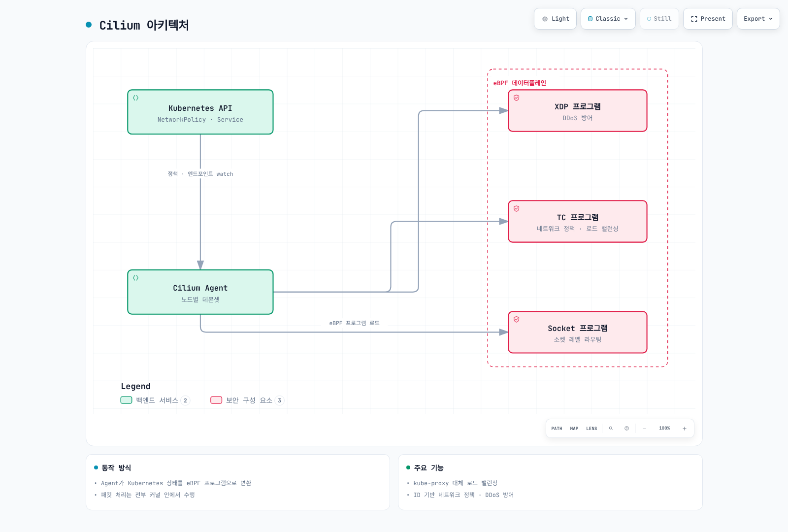Toggle the Light theme mode
The width and height of the screenshot is (788, 532).
point(555,19)
